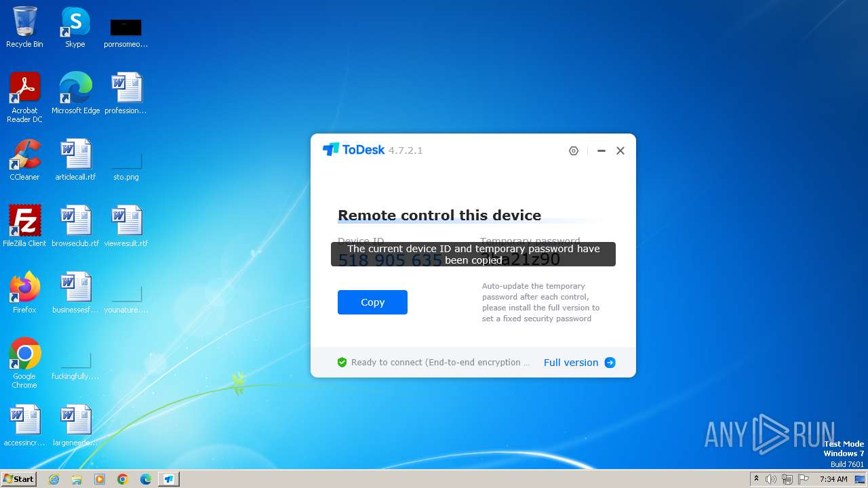Open Internet Explorer from taskbar
868x488 pixels.
(x=54, y=479)
